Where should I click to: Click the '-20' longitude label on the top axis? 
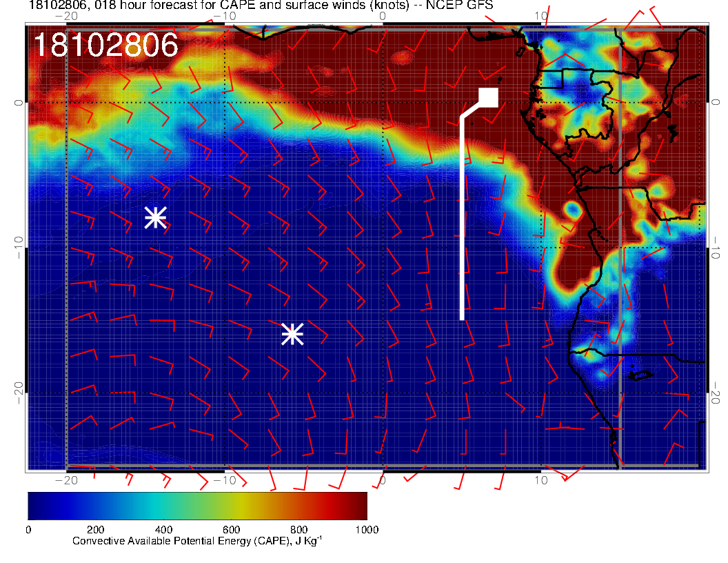click(66, 16)
